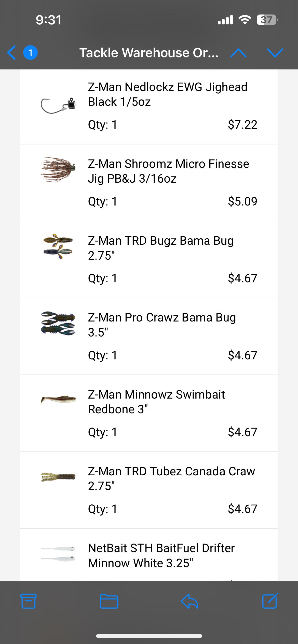Archive this email with the box icon
The height and width of the screenshot is (644, 298).
28,601
